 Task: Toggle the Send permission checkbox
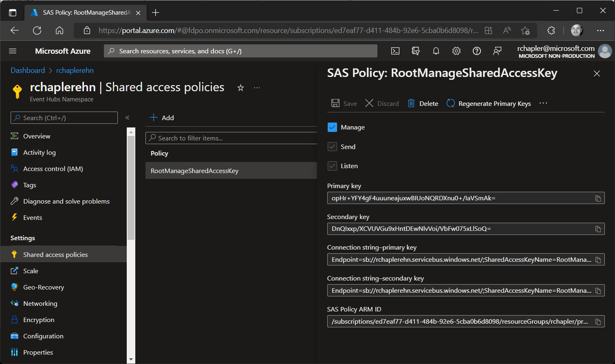click(x=332, y=147)
